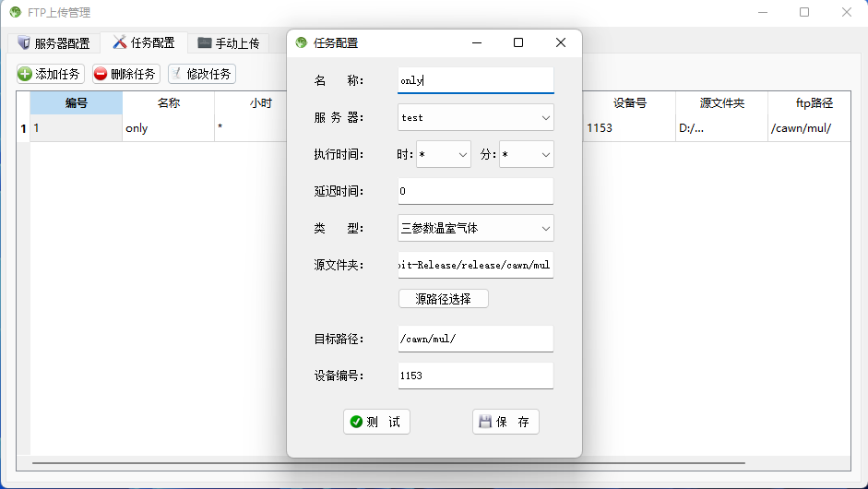
Task: Minimize the 任务配置 dialog
Action: coord(477,42)
